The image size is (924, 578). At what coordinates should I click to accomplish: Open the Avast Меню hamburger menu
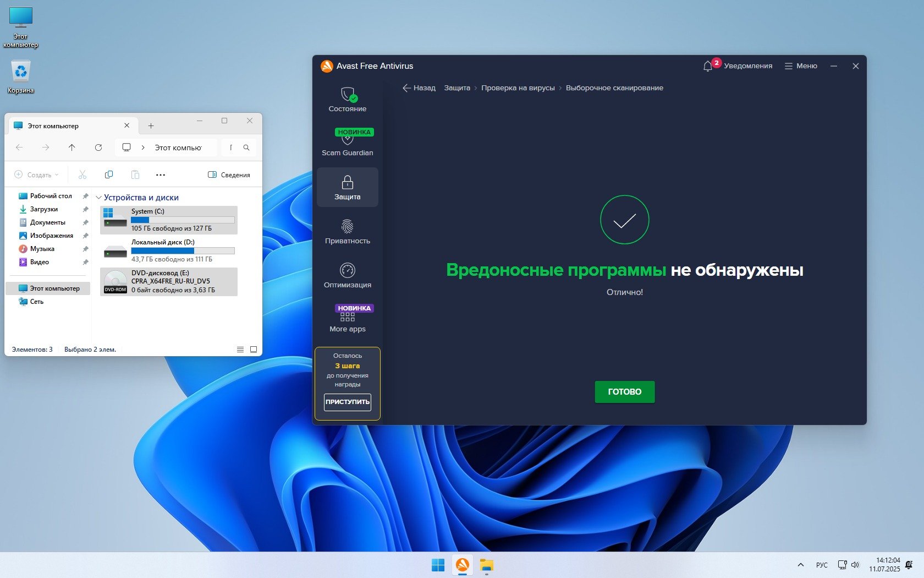801,66
